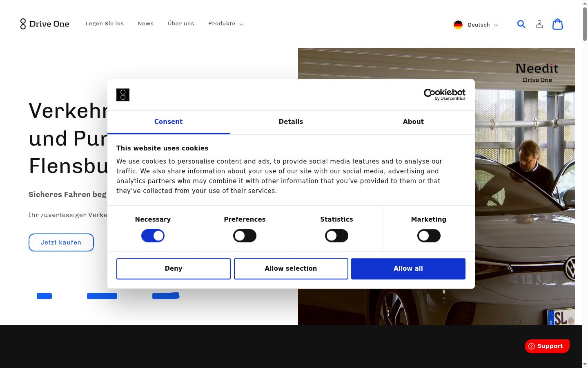
Task: Expand the Produkte dropdown menu
Action: (226, 24)
